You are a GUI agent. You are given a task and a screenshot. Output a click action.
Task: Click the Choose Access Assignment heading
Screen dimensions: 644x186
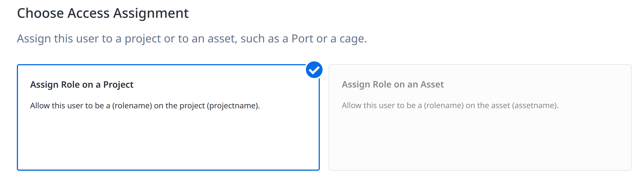(103, 13)
